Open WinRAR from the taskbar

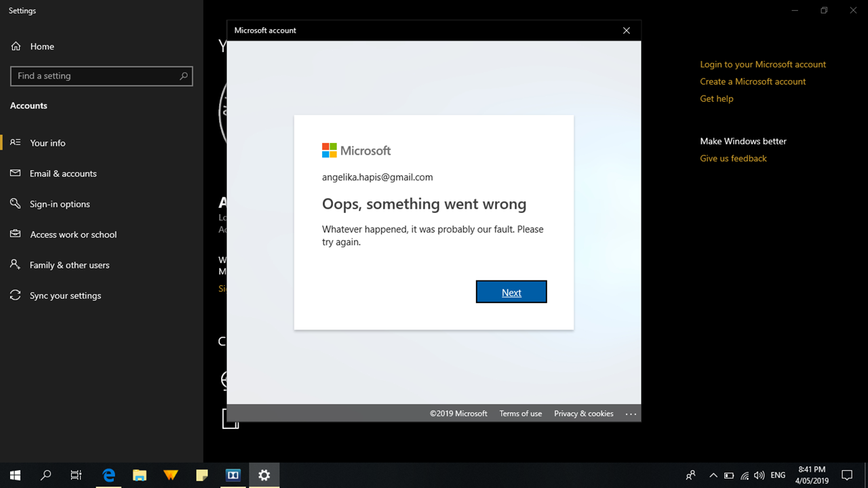pos(170,474)
